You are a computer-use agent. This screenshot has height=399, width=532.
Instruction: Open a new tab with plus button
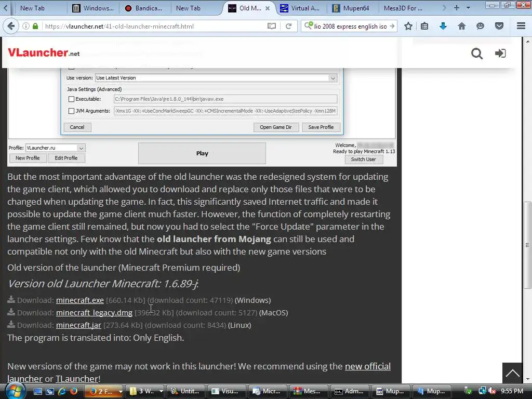pyautogui.click(x=456, y=8)
